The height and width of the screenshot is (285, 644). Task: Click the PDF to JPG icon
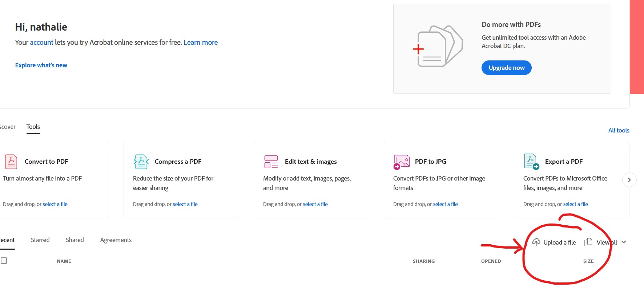click(x=401, y=162)
